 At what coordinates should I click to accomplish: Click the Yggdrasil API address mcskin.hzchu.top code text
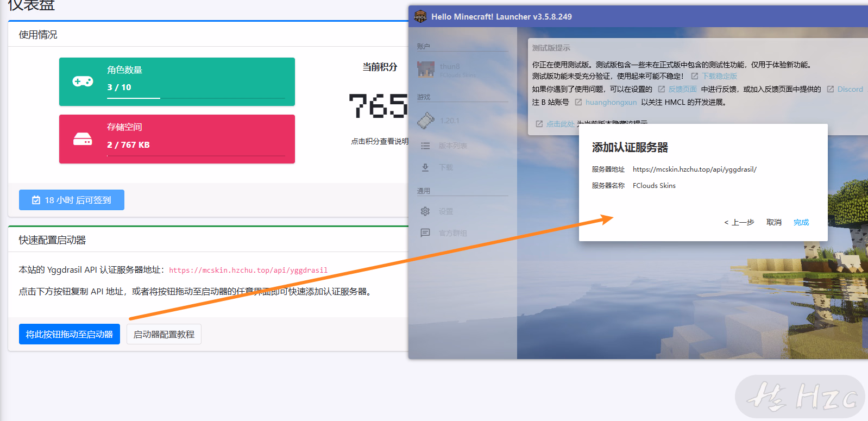click(248, 270)
